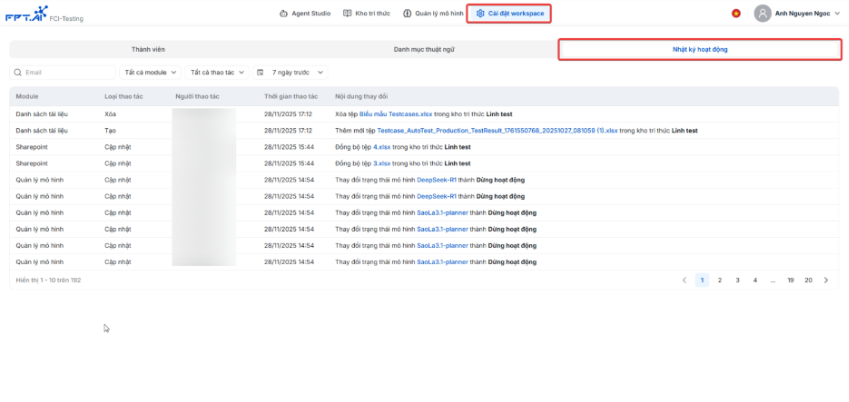Screen dimensions: 849x402
Task: Click the Cài đặt workspace gear icon
Action: click(481, 14)
